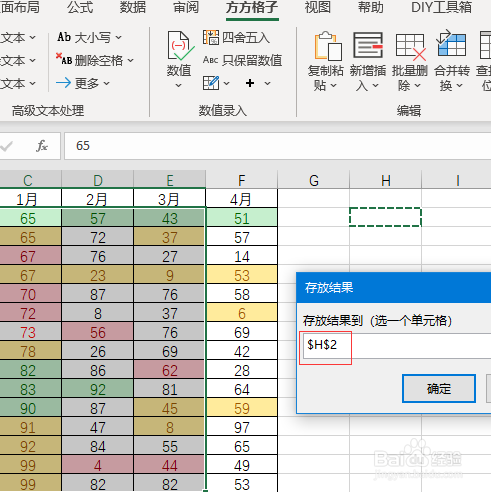Select column F header
The width and height of the screenshot is (491, 492).
[242, 180]
